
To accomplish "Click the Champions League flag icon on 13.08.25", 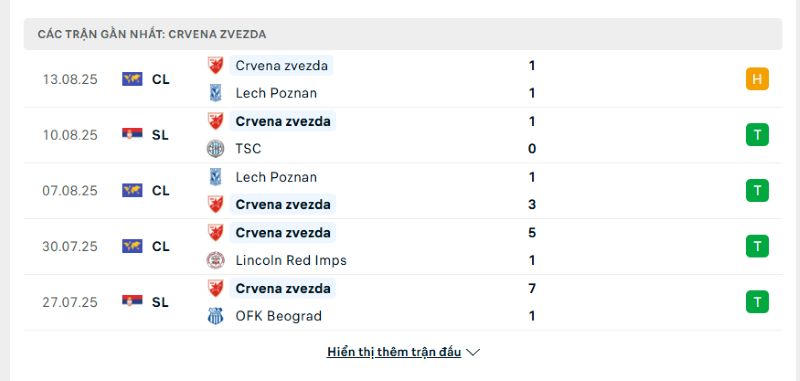I will click(x=132, y=79).
